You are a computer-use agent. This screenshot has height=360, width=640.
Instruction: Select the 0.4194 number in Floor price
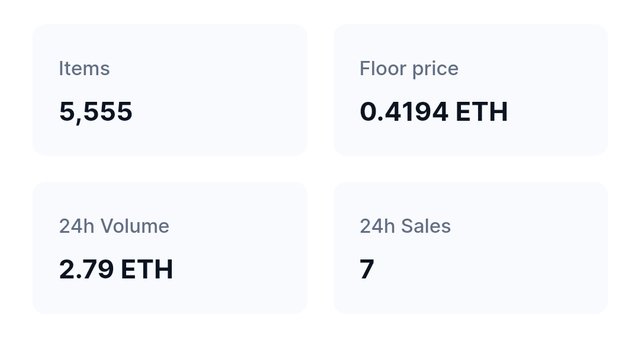coord(404,111)
